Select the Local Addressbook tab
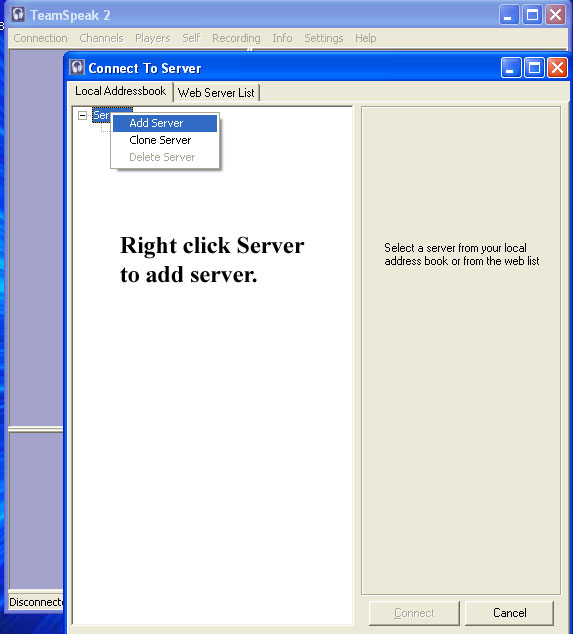 pyautogui.click(x=121, y=91)
